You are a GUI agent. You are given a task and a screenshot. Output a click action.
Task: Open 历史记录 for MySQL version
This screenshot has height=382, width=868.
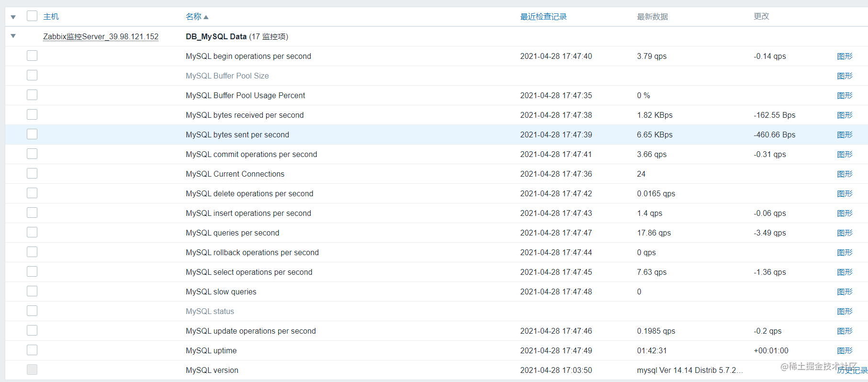pyautogui.click(x=852, y=370)
